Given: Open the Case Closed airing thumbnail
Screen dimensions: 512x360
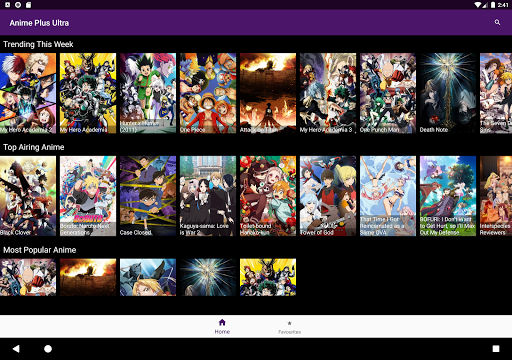Looking at the screenshot, I should 148,196.
